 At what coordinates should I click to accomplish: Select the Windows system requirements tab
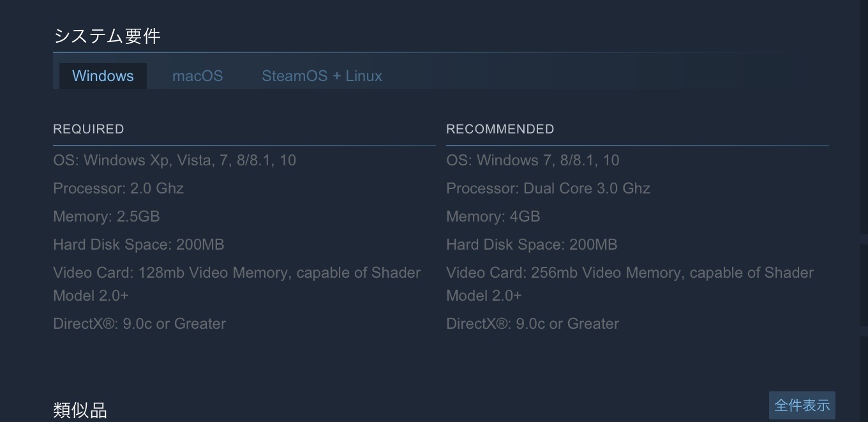coord(103,76)
